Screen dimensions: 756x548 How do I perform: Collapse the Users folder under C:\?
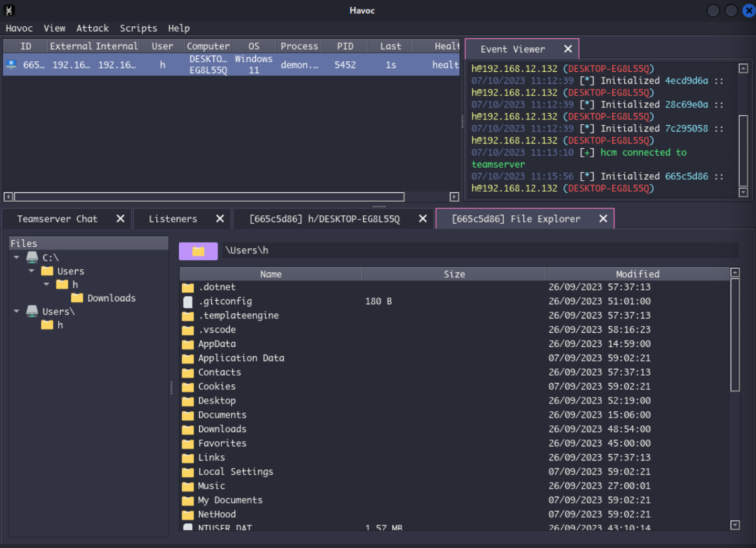31,271
